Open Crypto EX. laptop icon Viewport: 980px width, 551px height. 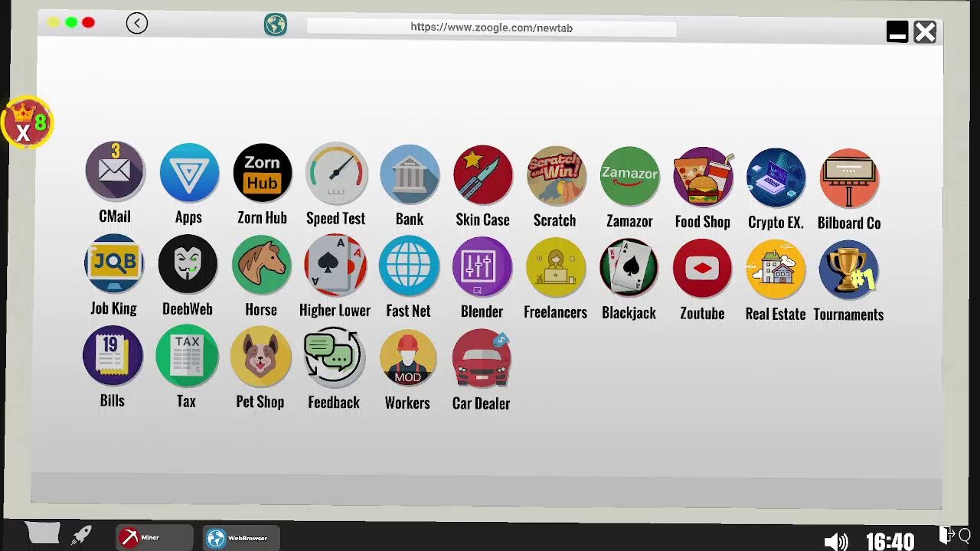[x=776, y=178]
